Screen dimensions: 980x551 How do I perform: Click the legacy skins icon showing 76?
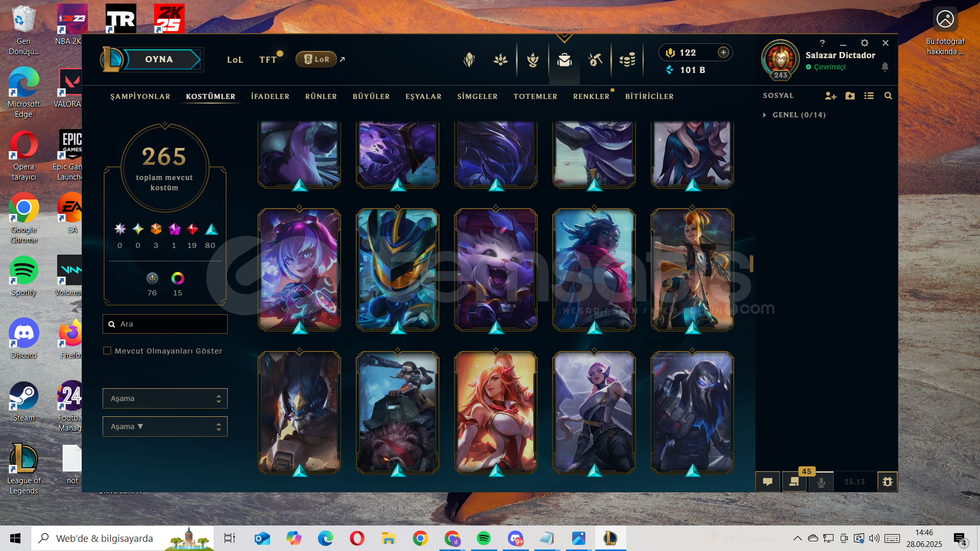[x=152, y=278]
